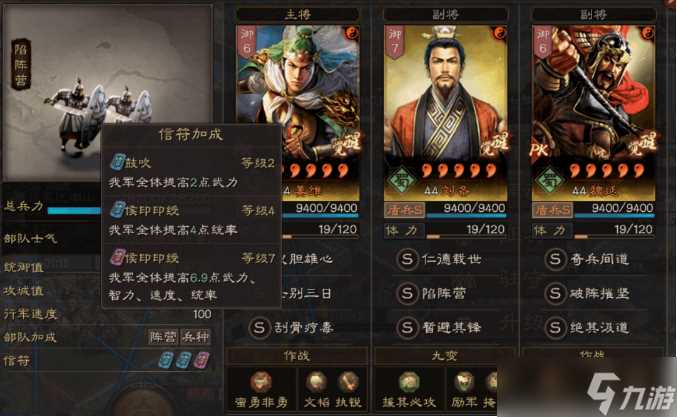Open the 兵种 troop bonus button
This screenshot has width=677, height=417.
point(196,337)
